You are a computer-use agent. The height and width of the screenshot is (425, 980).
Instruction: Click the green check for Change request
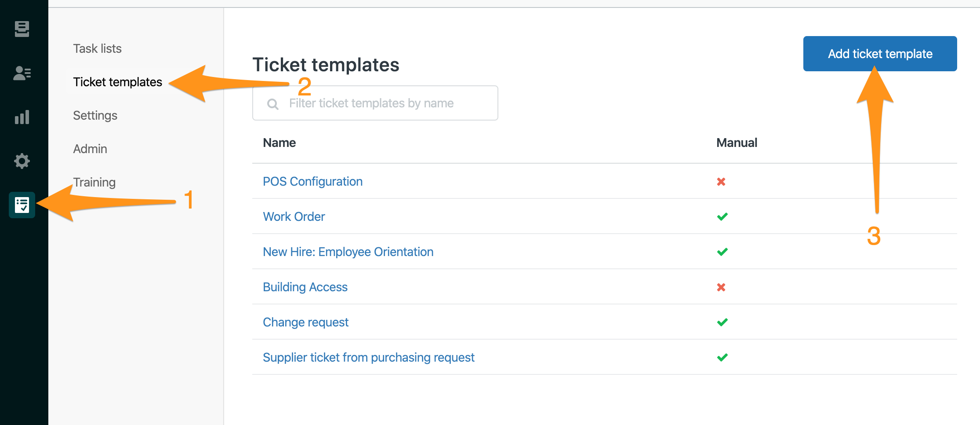(x=722, y=322)
